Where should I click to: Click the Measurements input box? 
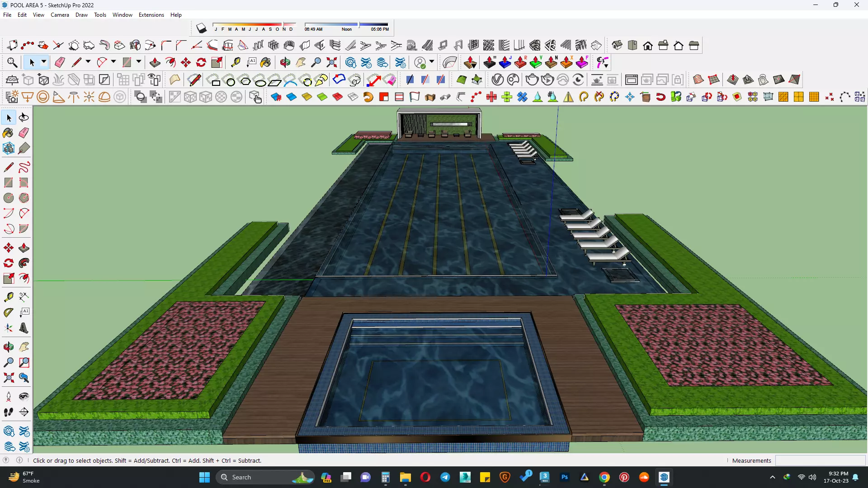(x=820, y=460)
